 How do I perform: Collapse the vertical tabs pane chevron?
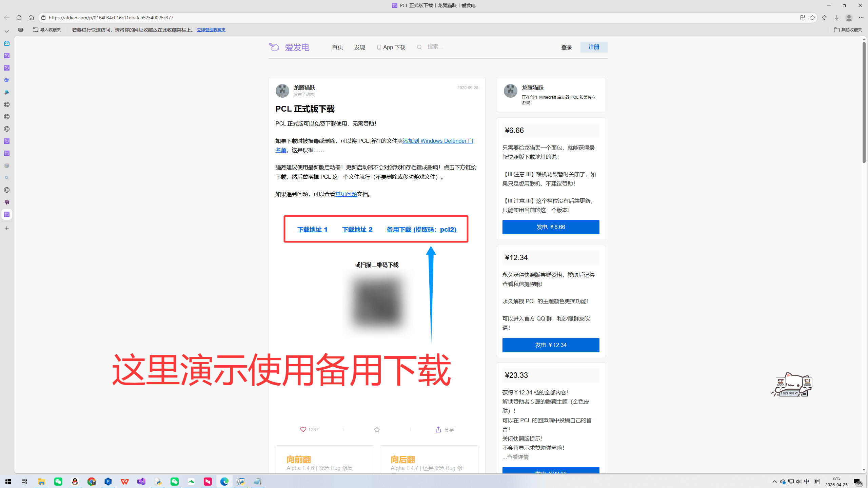click(x=7, y=31)
